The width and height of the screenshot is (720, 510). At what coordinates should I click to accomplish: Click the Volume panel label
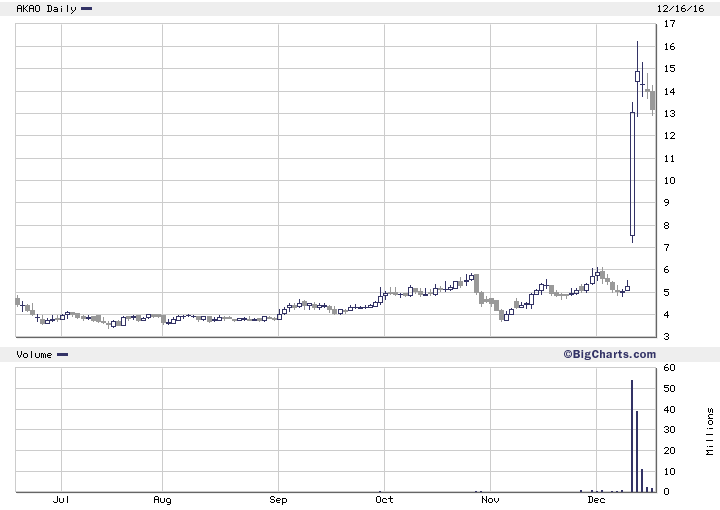pos(34,354)
